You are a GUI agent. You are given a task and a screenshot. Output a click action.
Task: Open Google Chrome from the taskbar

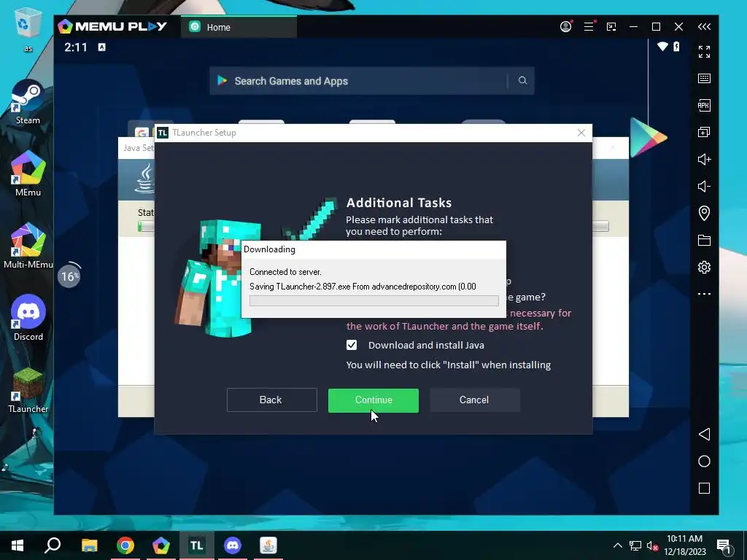coord(125,545)
